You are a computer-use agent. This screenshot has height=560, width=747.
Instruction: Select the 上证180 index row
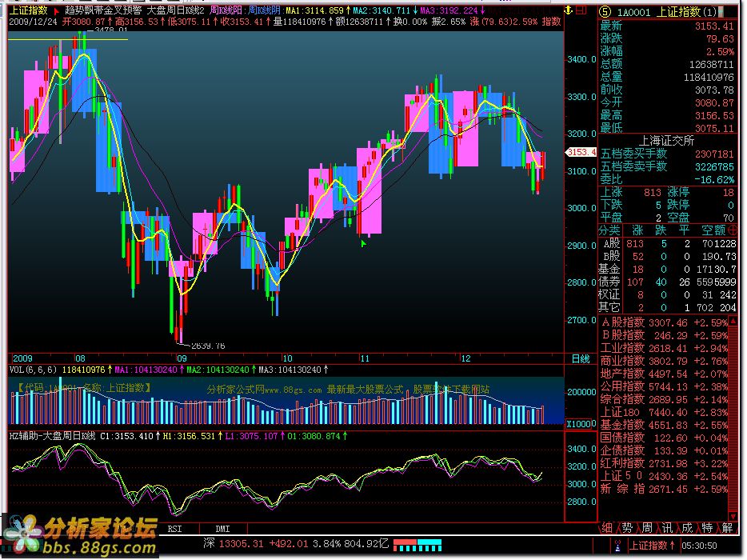click(622, 412)
